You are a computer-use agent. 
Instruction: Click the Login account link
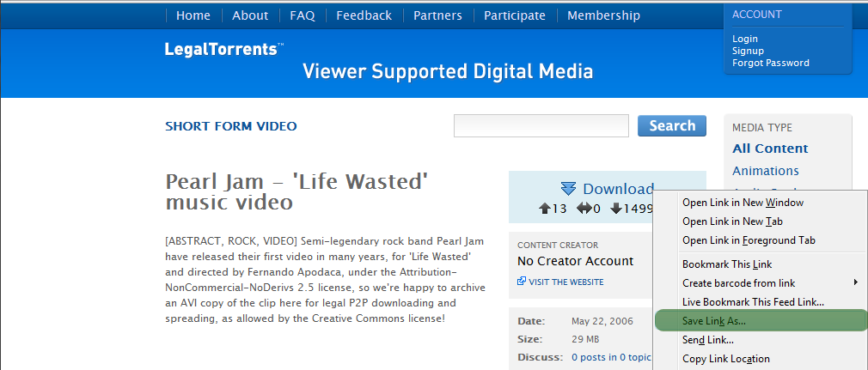[745, 39]
